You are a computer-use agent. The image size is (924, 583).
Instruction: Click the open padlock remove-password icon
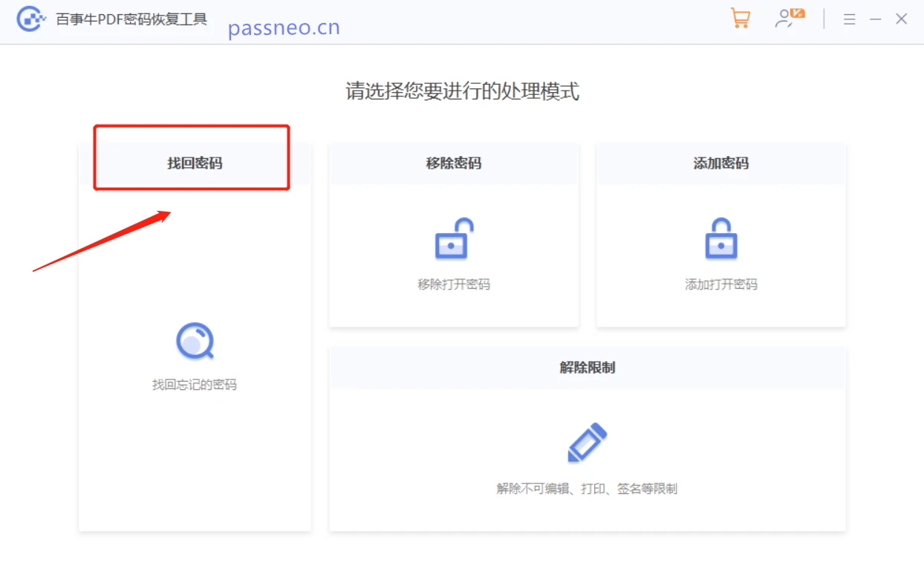[454, 238]
